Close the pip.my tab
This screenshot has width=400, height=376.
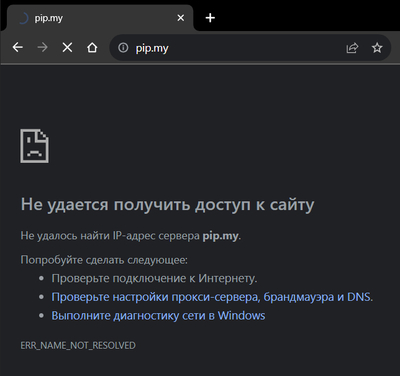(180, 18)
